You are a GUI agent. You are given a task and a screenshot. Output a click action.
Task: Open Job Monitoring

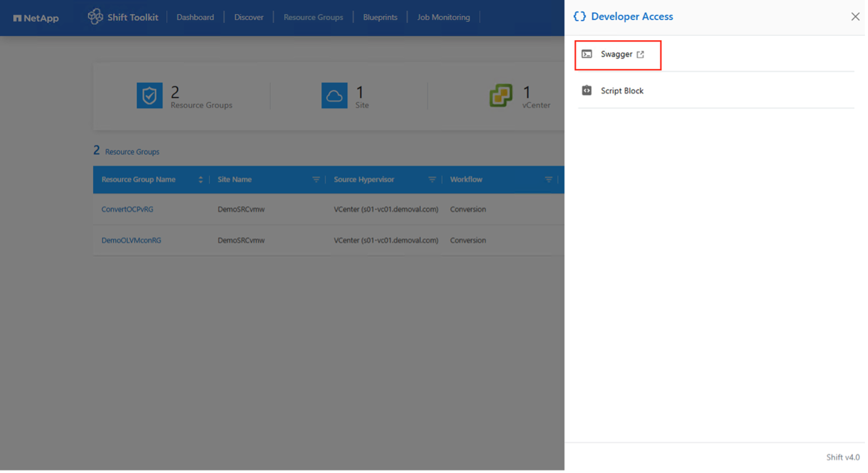pyautogui.click(x=443, y=17)
